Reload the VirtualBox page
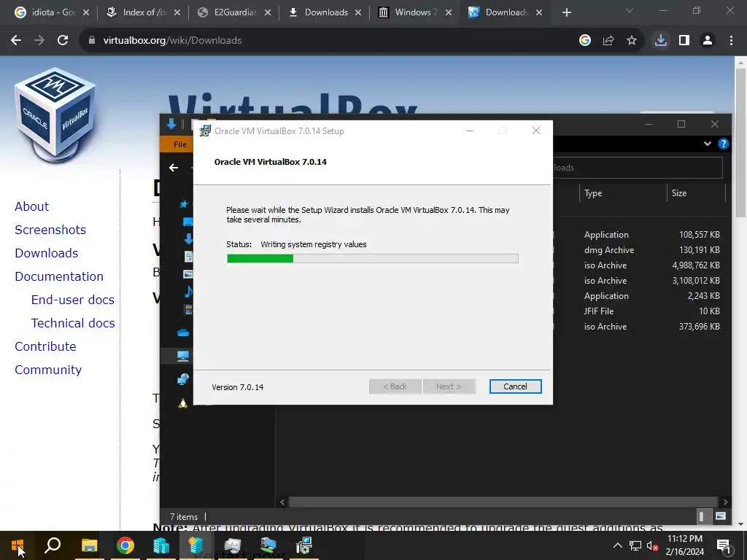The image size is (747, 560). pos(63,41)
